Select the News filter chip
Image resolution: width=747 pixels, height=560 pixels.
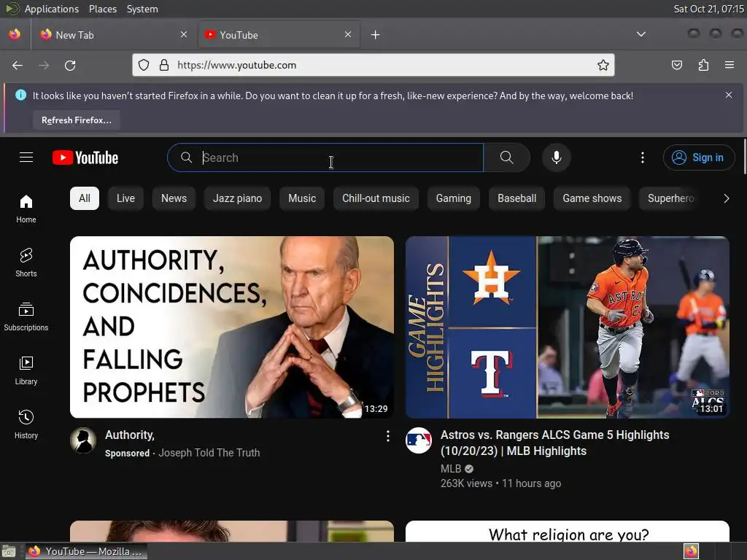pyautogui.click(x=174, y=198)
